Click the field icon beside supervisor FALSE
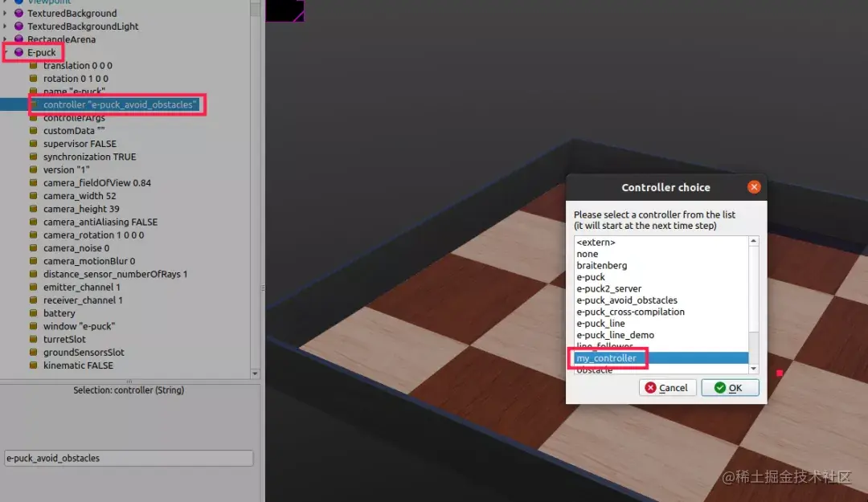 click(33, 144)
